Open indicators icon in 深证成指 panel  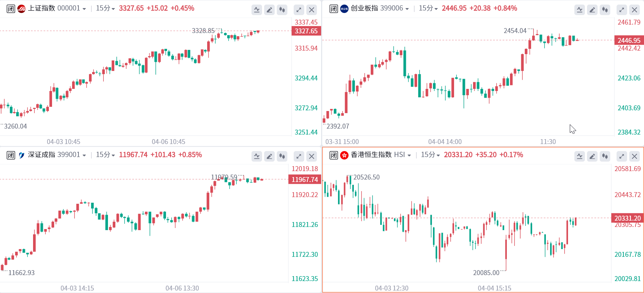257,156
